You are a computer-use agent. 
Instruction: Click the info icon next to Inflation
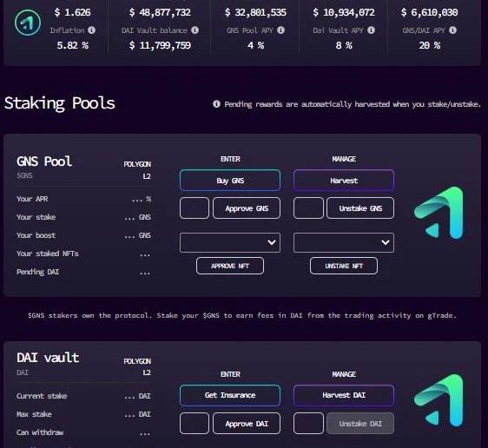pyautogui.click(x=91, y=30)
